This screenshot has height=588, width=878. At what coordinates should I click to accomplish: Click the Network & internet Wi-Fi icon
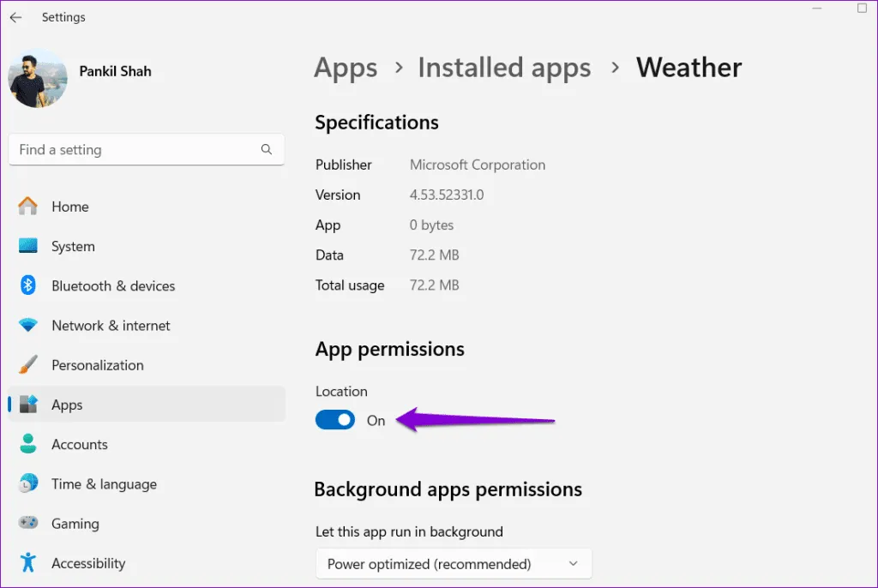(x=28, y=326)
